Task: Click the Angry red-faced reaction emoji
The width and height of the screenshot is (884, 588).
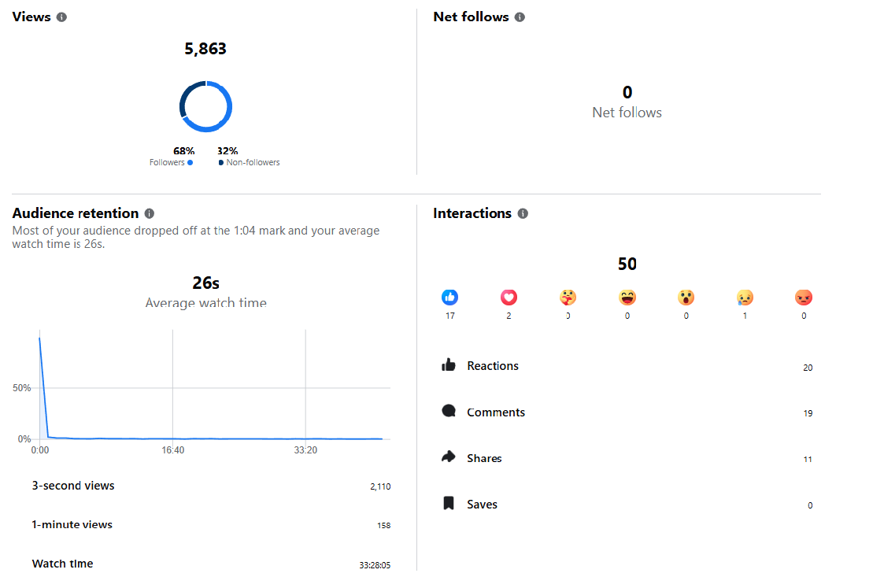Action: pyautogui.click(x=804, y=298)
